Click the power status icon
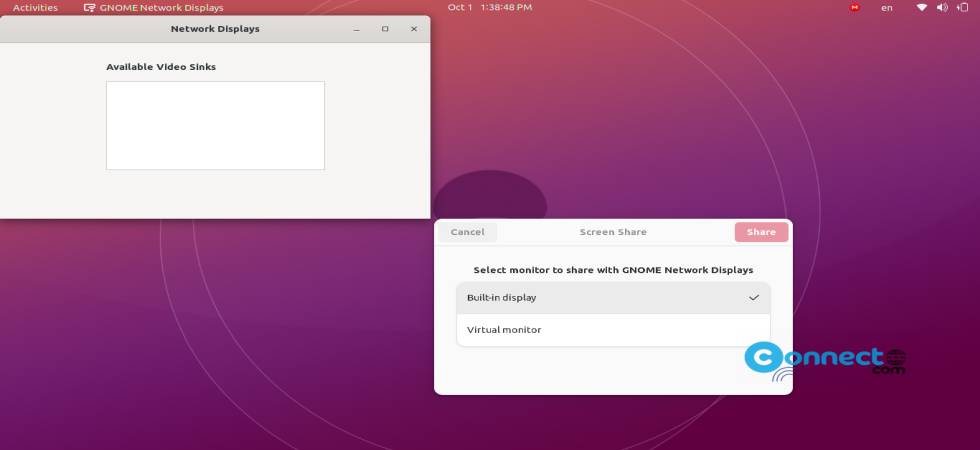Screen dimensions: 980x450 point(962,8)
